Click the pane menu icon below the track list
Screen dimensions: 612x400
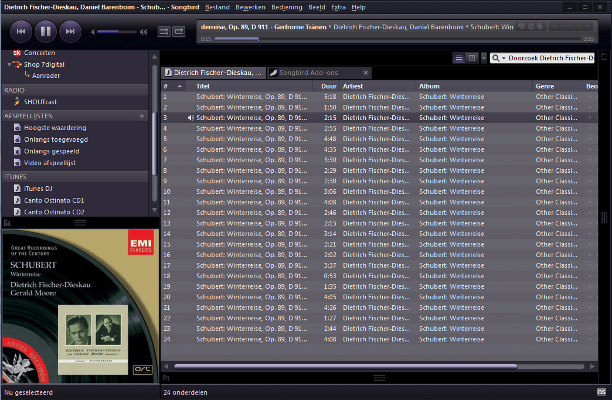click(166, 378)
